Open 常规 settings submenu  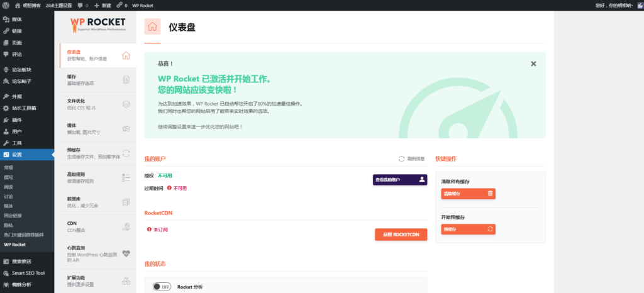9,168
